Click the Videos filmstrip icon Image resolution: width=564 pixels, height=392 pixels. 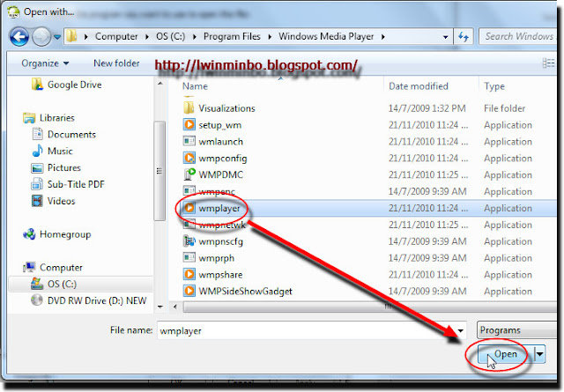pos(37,201)
